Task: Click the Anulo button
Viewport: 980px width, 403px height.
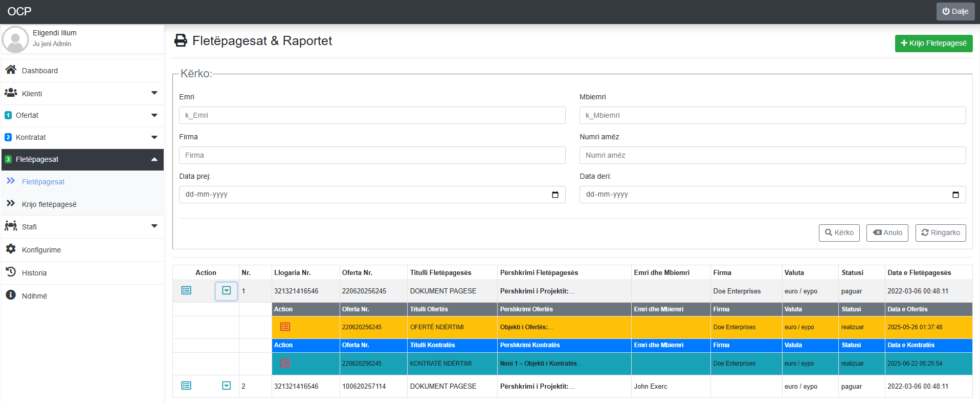Action: [887, 232]
